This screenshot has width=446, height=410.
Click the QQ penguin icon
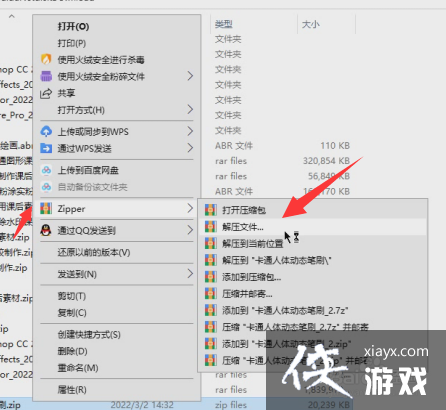[46, 230]
